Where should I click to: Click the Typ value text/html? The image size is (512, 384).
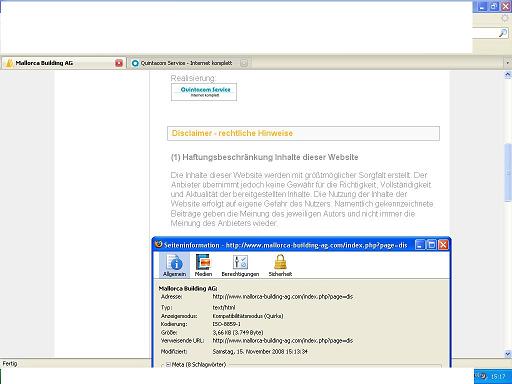224,307
